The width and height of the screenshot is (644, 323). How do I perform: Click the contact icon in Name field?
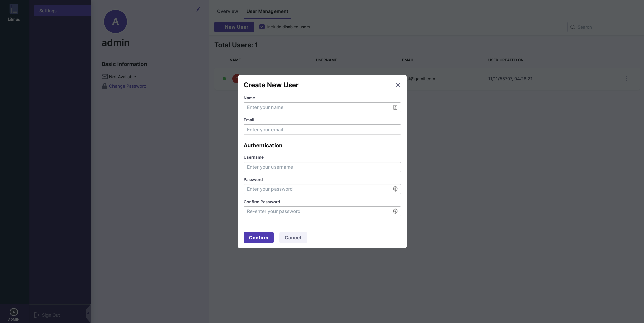pos(395,107)
